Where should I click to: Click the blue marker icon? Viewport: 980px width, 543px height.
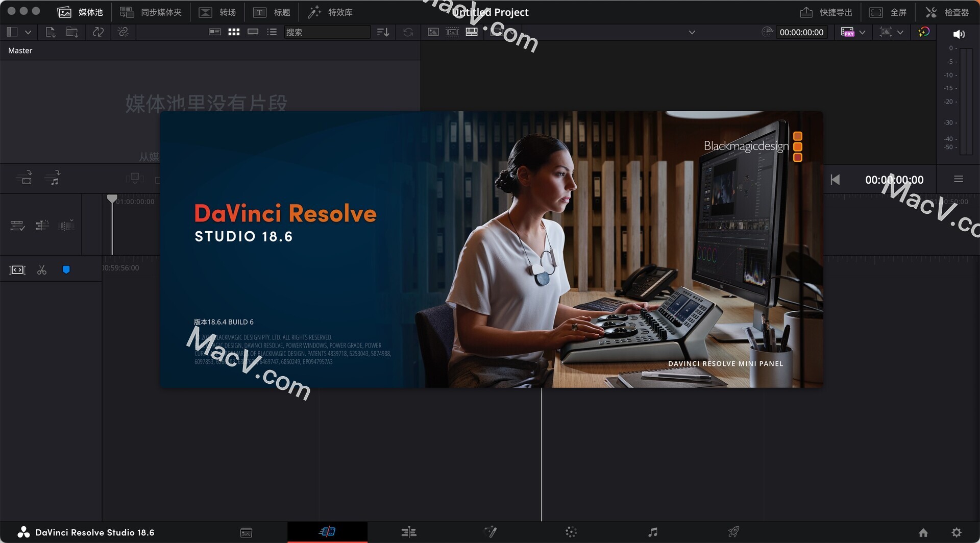point(66,270)
